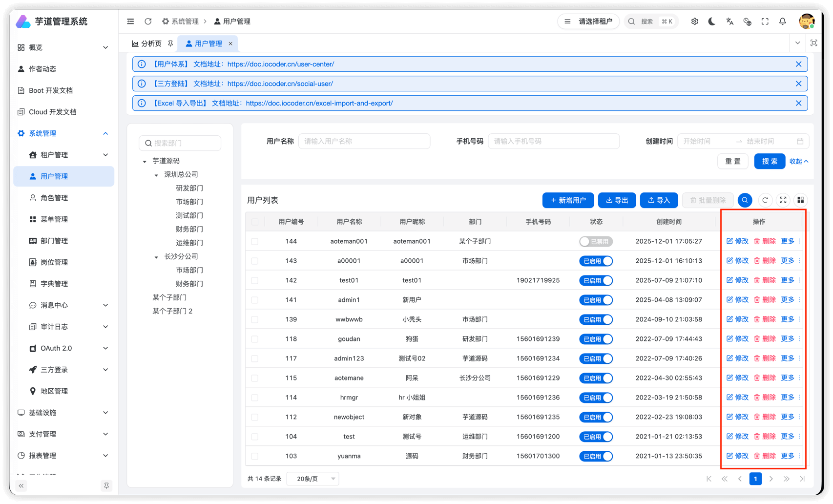Open the user-center documentation link
Screen dimensions: 833x504
(281, 64)
